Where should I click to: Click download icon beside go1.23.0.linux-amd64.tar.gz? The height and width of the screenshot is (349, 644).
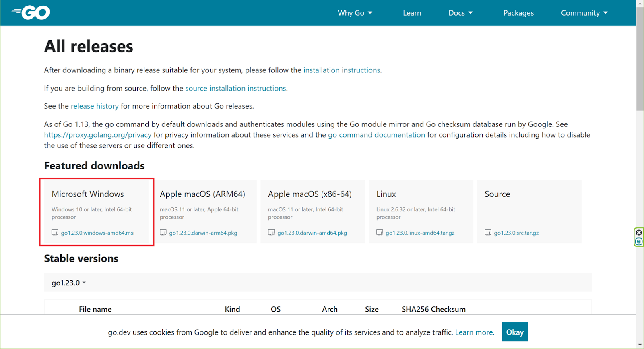point(380,233)
